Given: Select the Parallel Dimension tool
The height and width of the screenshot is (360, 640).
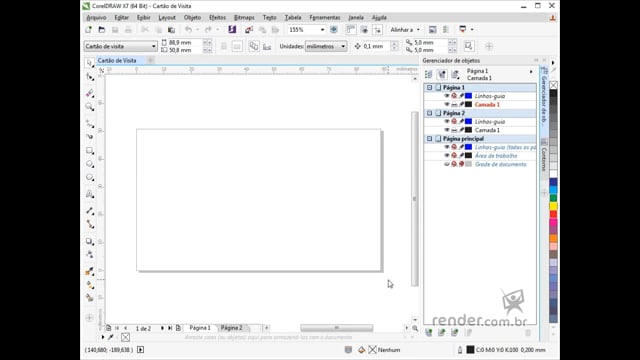Looking at the screenshot, I should pyautogui.click(x=90, y=211).
